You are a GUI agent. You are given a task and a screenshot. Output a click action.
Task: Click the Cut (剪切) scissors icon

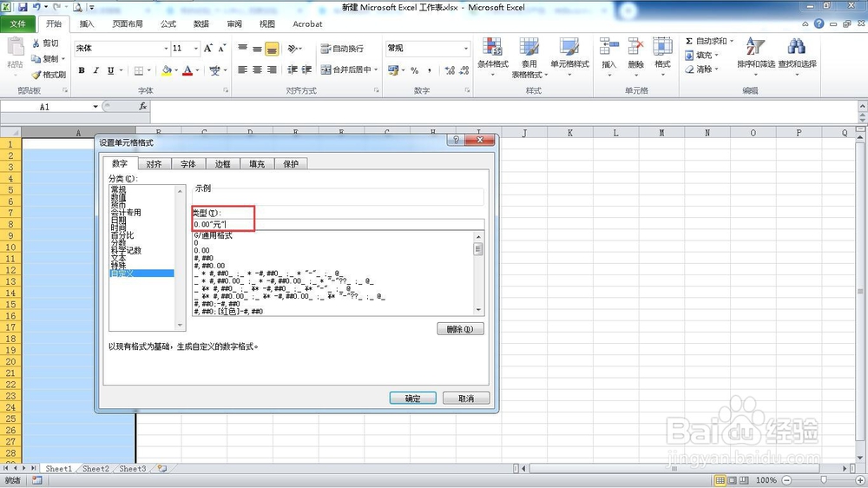click(x=36, y=43)
